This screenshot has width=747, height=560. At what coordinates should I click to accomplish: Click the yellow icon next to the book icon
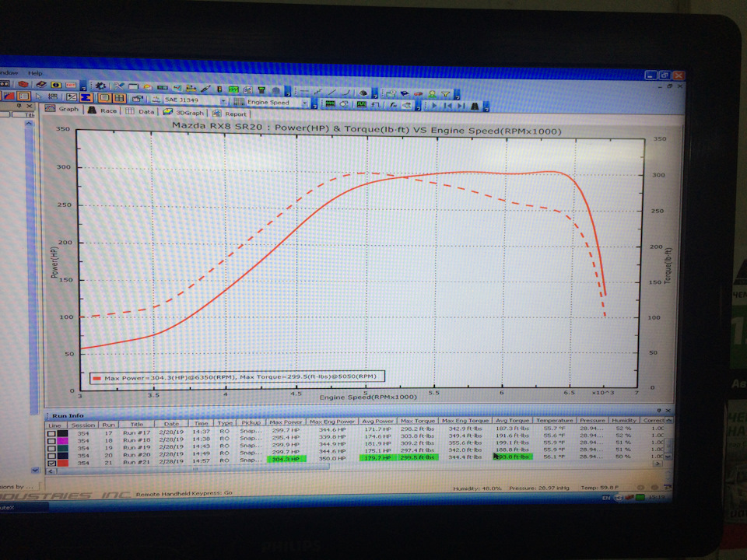[56, 85]
